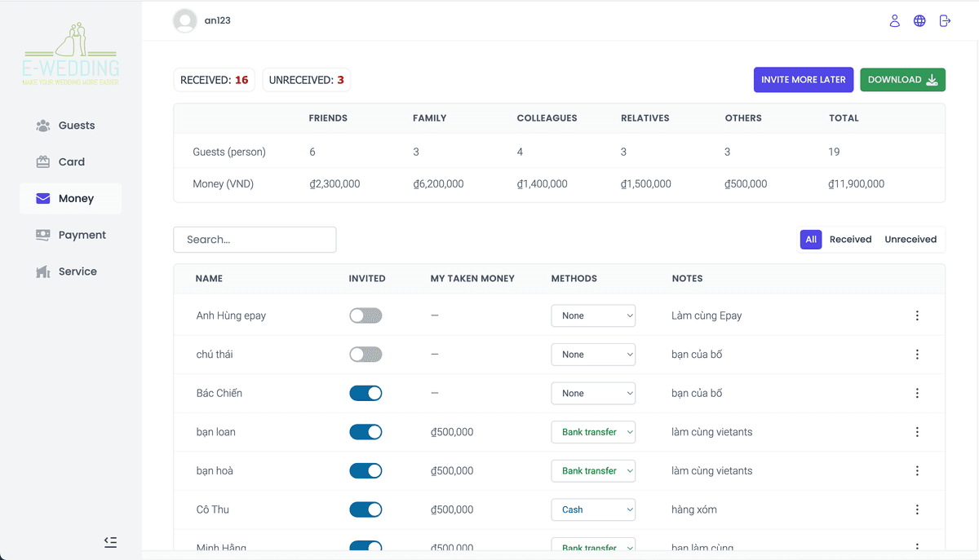Collapse the sidebar with the arrow icon
Viewport: 979px width, 560px height.
point(111,541)
